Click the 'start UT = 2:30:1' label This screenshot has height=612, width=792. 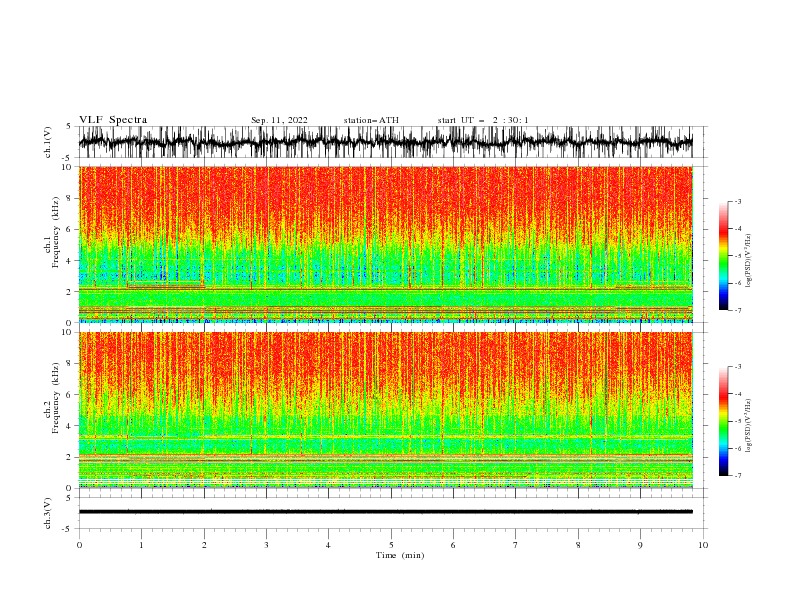click(483, 120)
